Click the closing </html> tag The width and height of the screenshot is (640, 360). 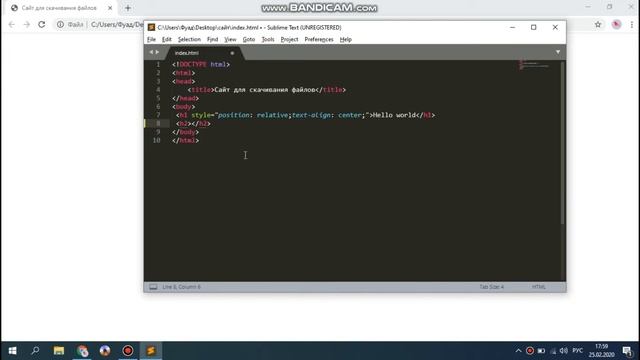[x=185, y=140]
